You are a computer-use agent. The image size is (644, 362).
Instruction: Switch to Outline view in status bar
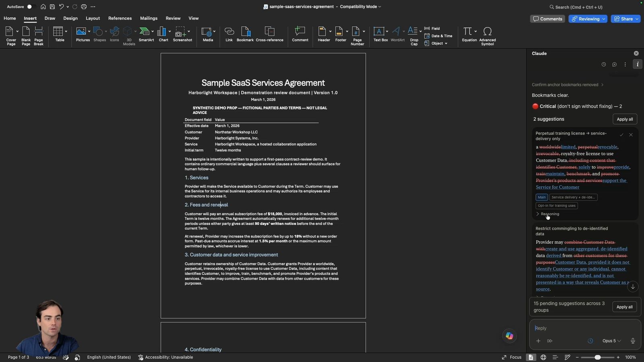tap(555, 357)
